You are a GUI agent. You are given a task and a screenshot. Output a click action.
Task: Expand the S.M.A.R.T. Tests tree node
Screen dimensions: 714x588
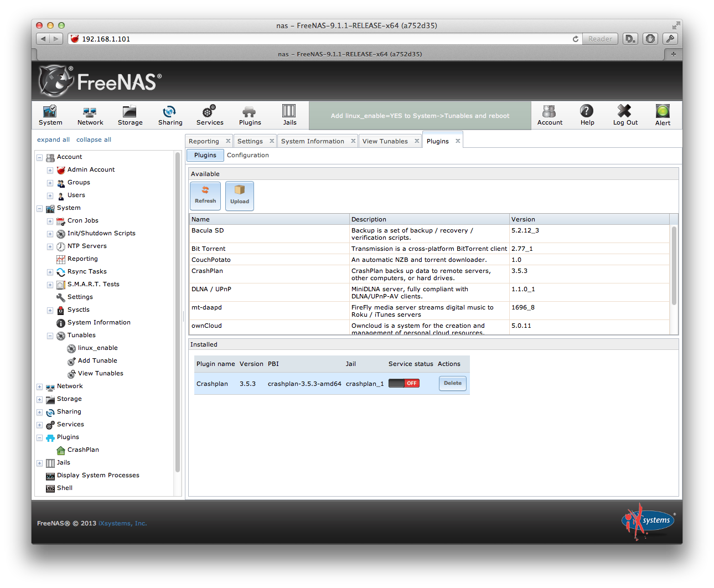click(50, 285)
